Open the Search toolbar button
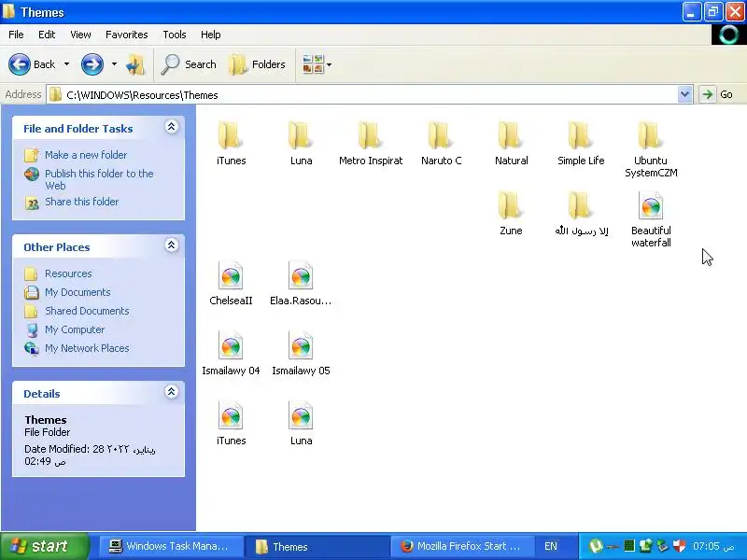This screenshot has width=747, height=560. coord(189,64)
